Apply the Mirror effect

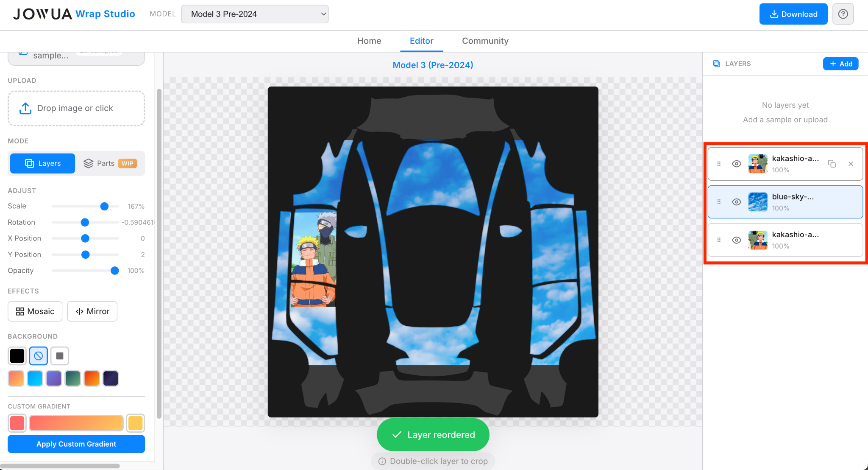(92, 311)
